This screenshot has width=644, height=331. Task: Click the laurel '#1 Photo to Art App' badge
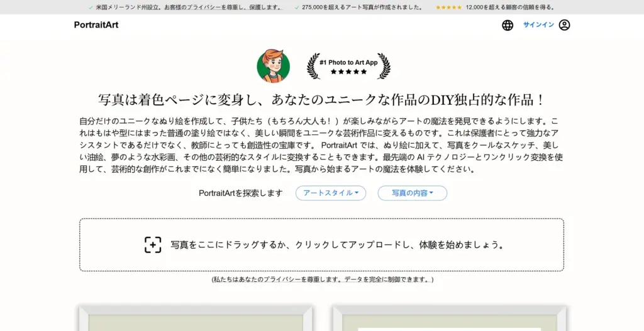[348, 66]
